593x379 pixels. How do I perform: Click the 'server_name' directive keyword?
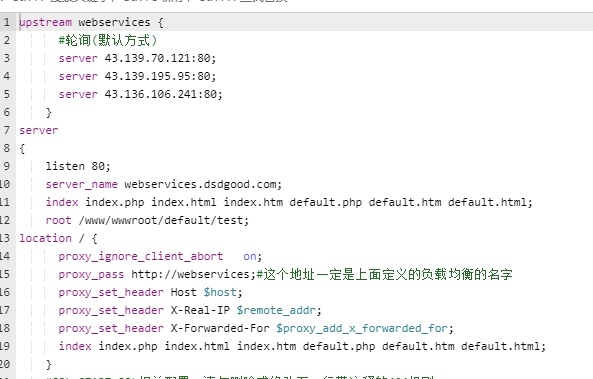pos(81,185)
